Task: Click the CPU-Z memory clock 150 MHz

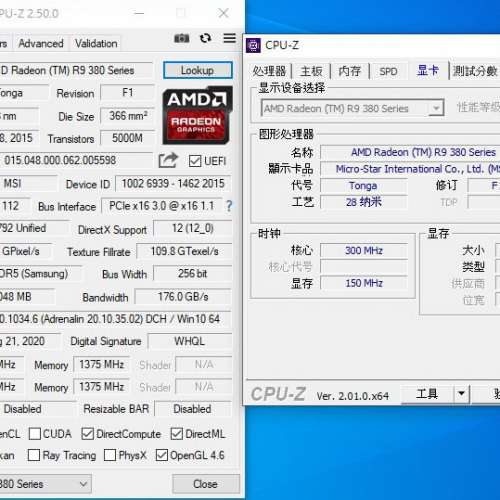Action: [364, 283]
